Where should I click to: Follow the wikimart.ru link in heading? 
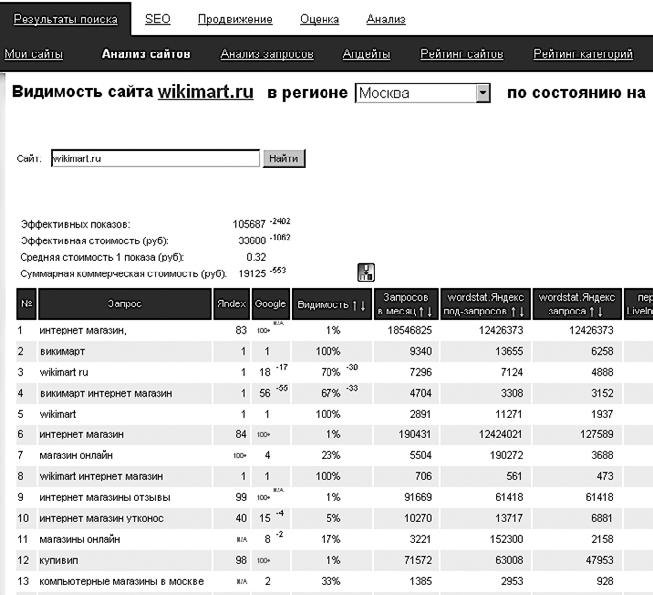(x=205, y=93)
